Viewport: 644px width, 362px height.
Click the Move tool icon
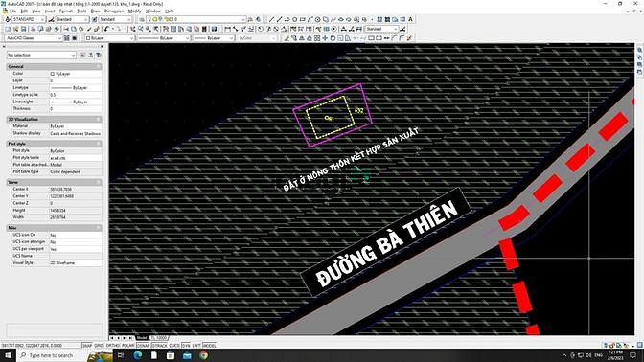point(325,37)
